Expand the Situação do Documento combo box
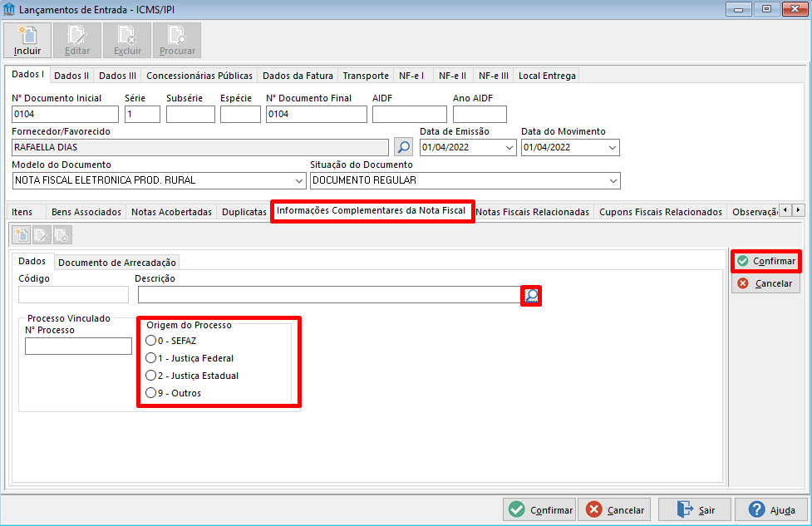The height and width of the screenshot is (526, 812). point(613,180)
